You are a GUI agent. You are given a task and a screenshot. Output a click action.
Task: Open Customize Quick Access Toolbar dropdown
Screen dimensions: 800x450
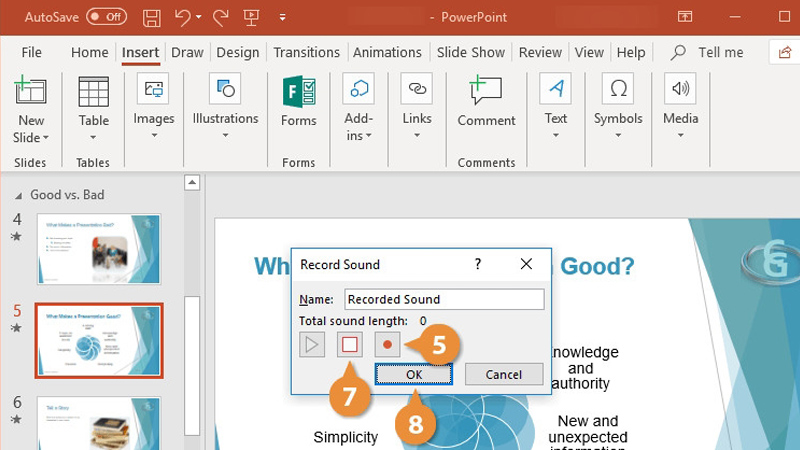pos(282,17)
